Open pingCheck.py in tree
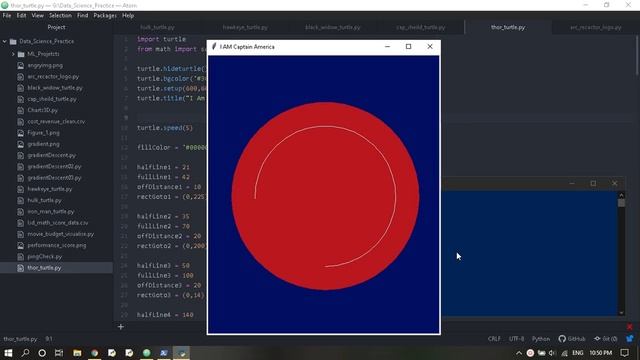The image size is (640, 360). tap(44, 257)
